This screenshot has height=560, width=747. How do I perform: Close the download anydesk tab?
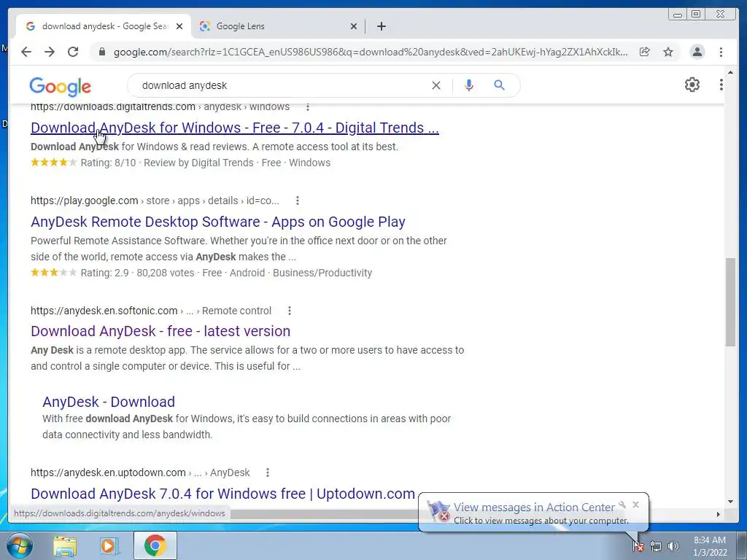click(x=179, y=26)
